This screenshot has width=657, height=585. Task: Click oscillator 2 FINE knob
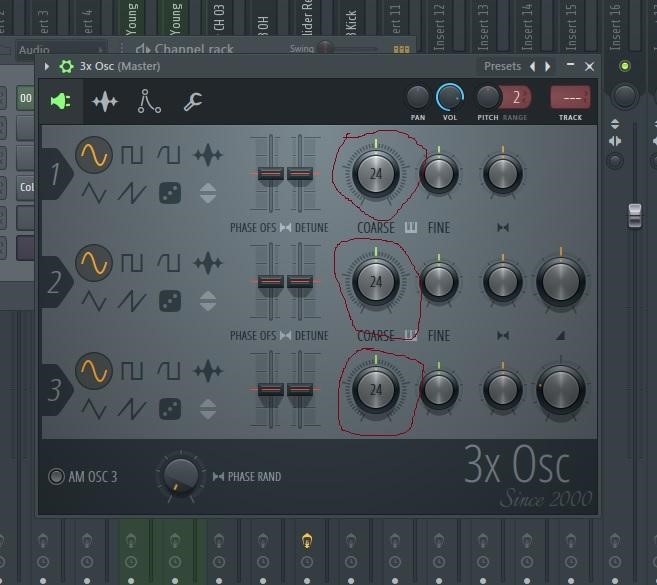click(439, 282)
